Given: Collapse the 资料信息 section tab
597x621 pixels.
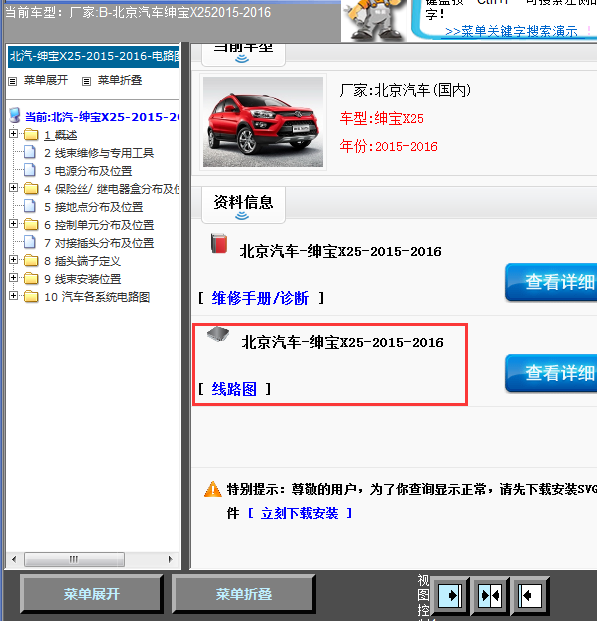Looking at the screenshot, I should [x=243, y=206].
